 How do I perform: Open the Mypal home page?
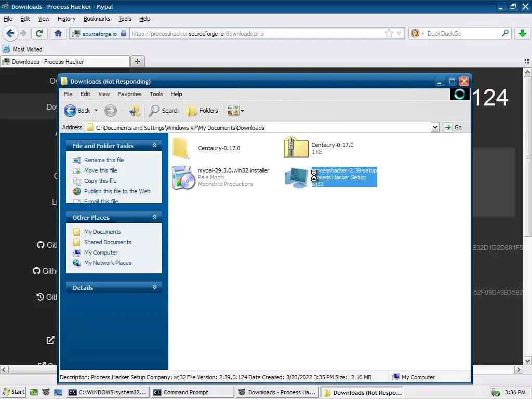point(58,33)
